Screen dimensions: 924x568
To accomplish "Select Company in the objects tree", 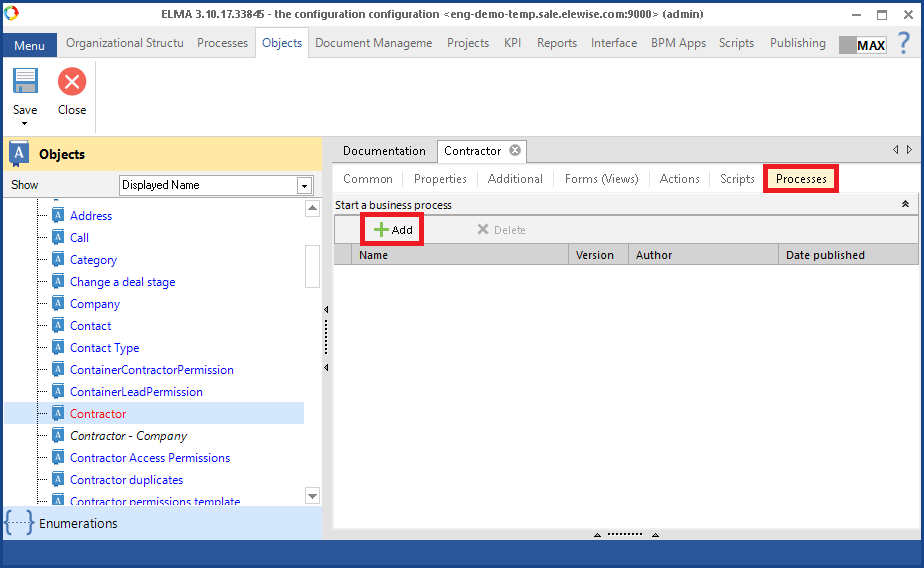I will coord(95,304).
